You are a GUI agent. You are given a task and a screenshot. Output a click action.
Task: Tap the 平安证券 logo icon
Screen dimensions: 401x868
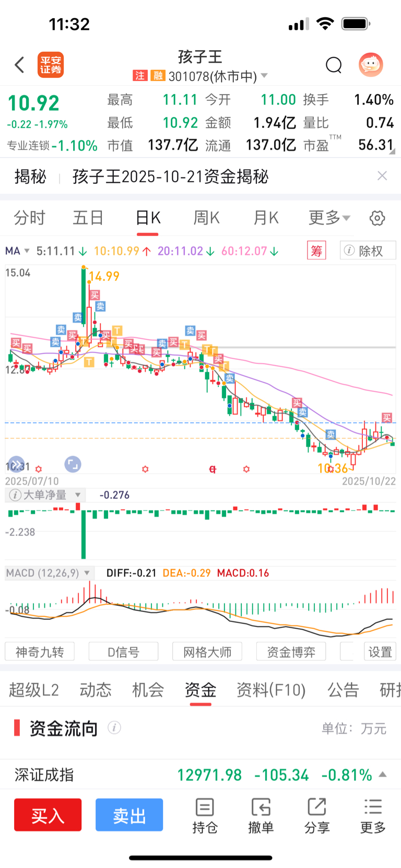pyautogui.click(x=51, y=65)
